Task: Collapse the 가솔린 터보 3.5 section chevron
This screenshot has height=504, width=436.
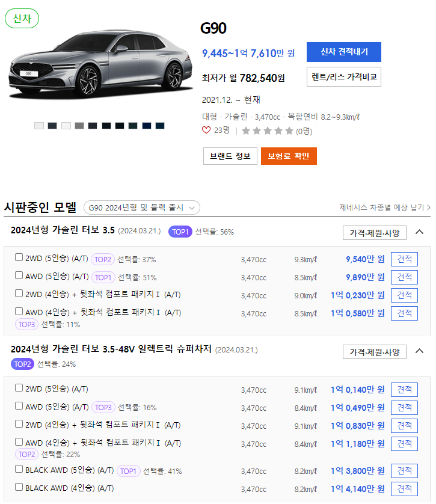Action: click(x=419, y=232)
